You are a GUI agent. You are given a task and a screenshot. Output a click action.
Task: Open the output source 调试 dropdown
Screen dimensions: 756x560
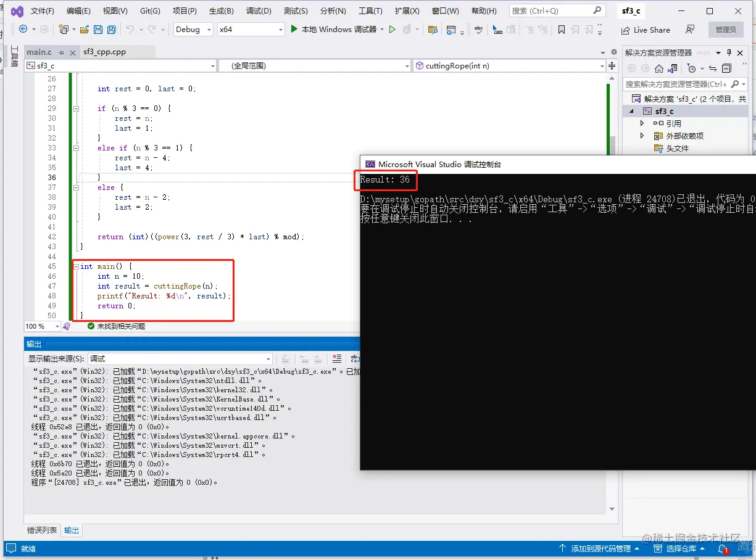pos(180,358)
